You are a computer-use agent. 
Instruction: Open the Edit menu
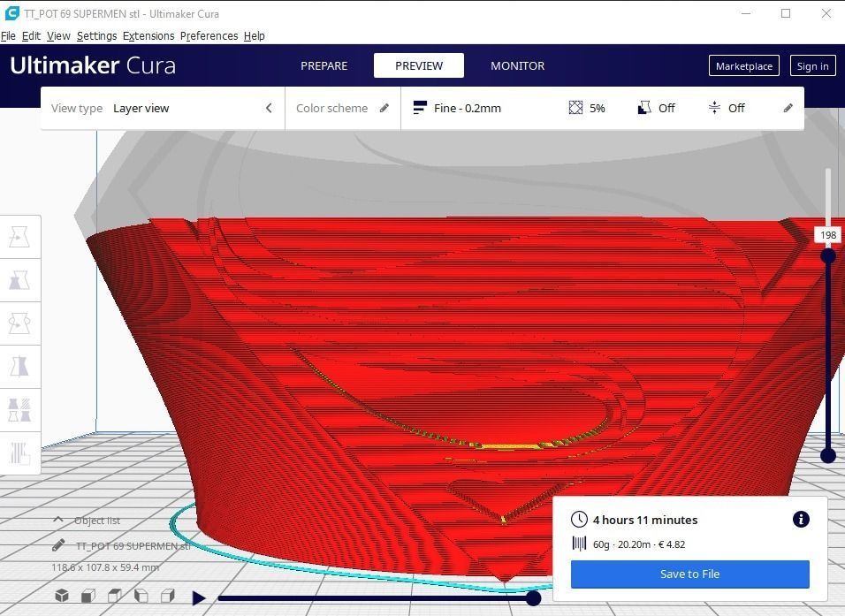pos(31,35)
